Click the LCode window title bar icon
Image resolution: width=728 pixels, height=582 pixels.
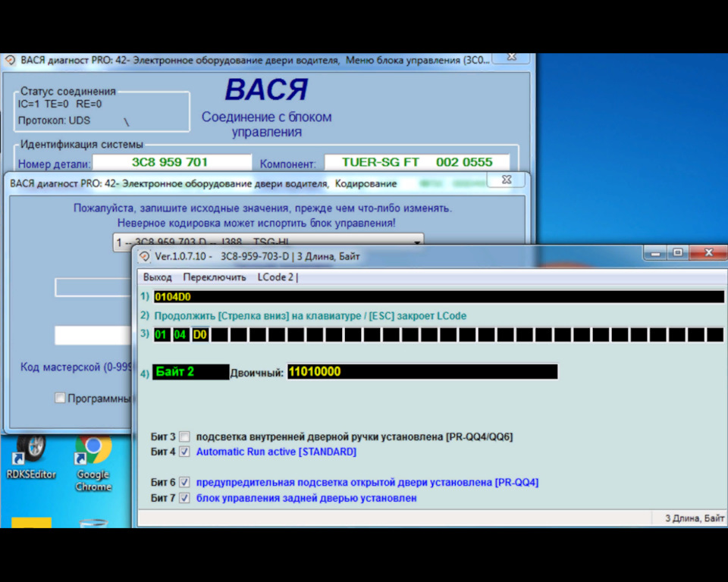[144, 256]
